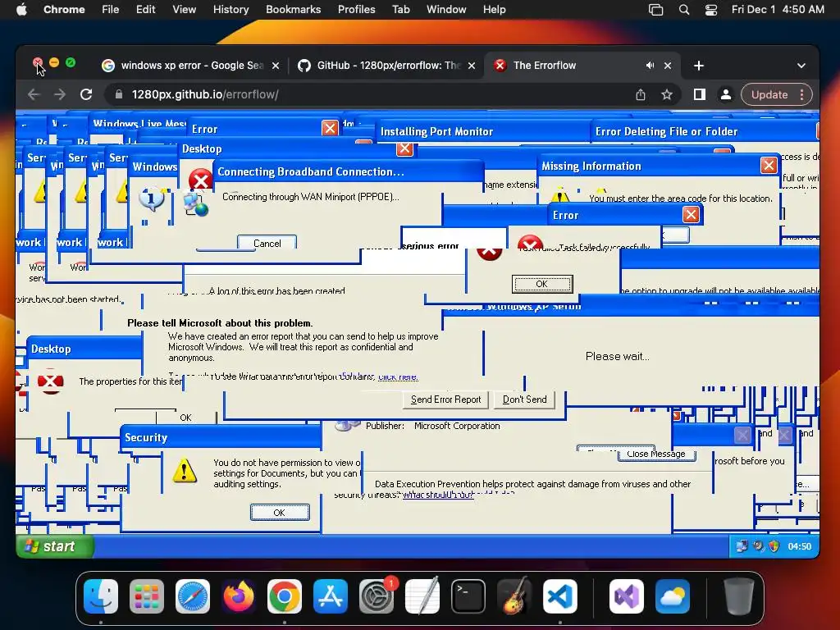The width and height of the screenshot is (840, 630).
Task: Launch GarageBand from the Dock
Action: coord(514,596)
